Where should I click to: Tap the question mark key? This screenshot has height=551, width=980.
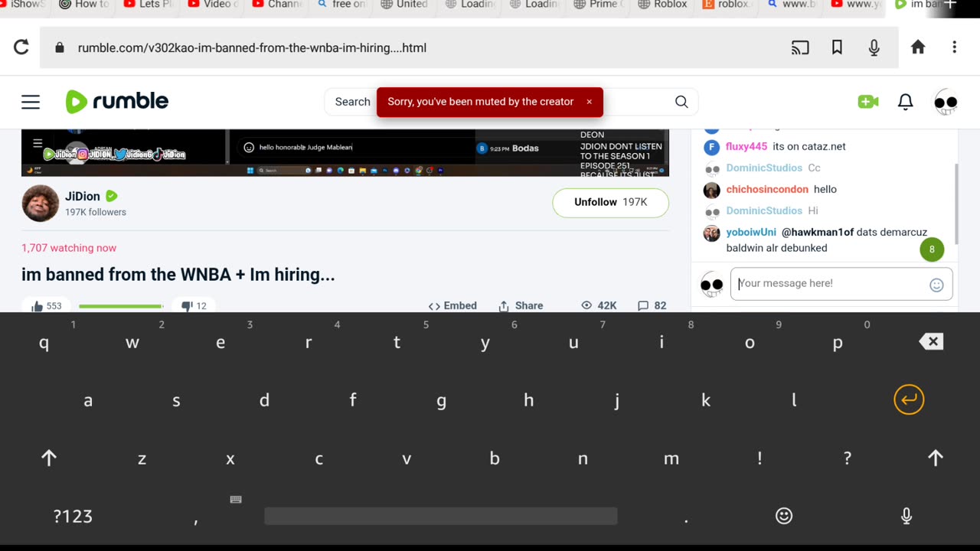[x=847, y=458]
